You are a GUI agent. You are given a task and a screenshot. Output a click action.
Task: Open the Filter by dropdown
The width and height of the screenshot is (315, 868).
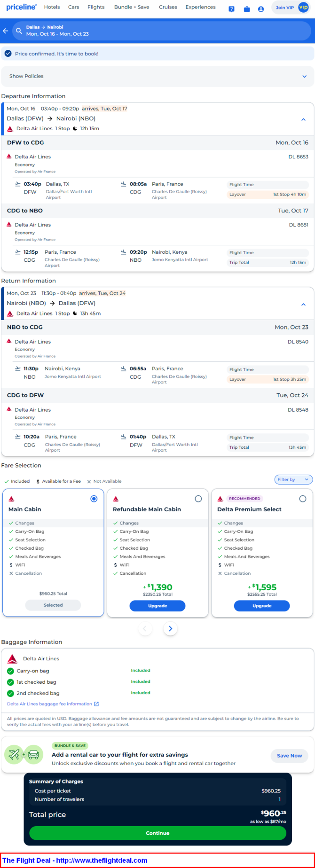(x=293, y=479)
